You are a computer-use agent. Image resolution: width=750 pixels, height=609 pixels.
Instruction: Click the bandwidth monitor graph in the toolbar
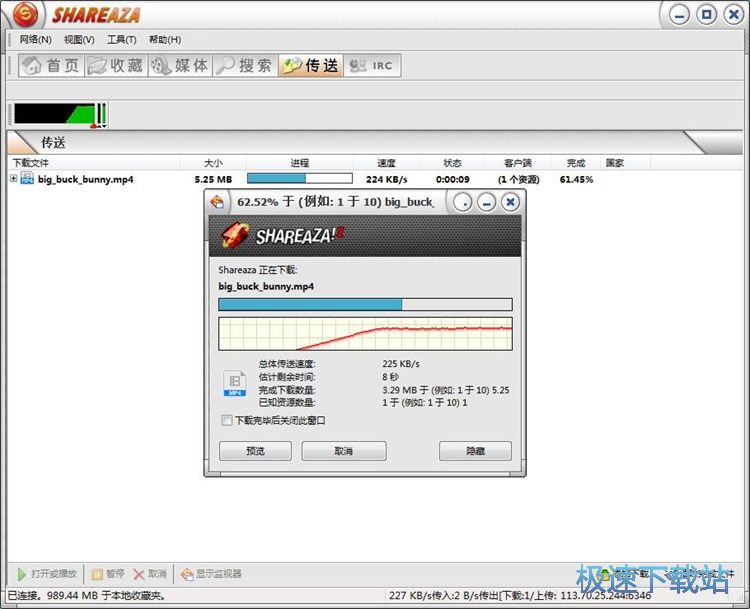[x=60, y=115]
